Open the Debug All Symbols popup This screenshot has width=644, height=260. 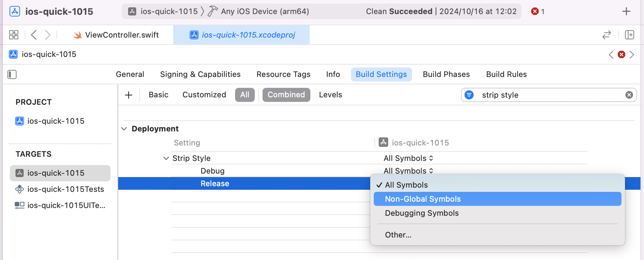(x=408, y=171)
